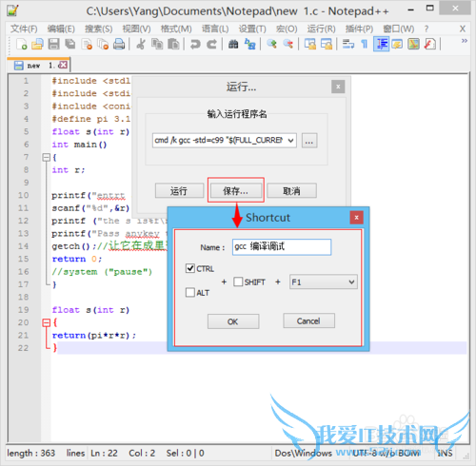Open the 文件(F) menu
This screenshot has height=466, width=476.
pos(24,29)
